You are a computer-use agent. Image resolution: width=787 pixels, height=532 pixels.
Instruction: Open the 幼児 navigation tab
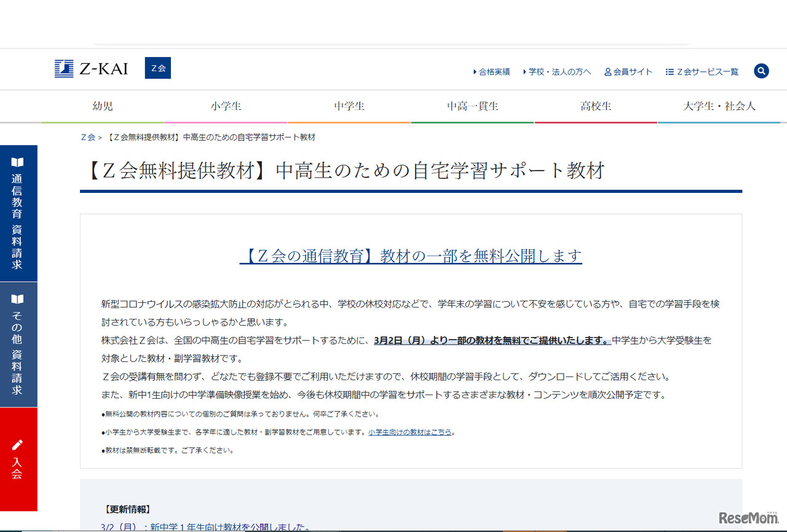click(102, 106)
